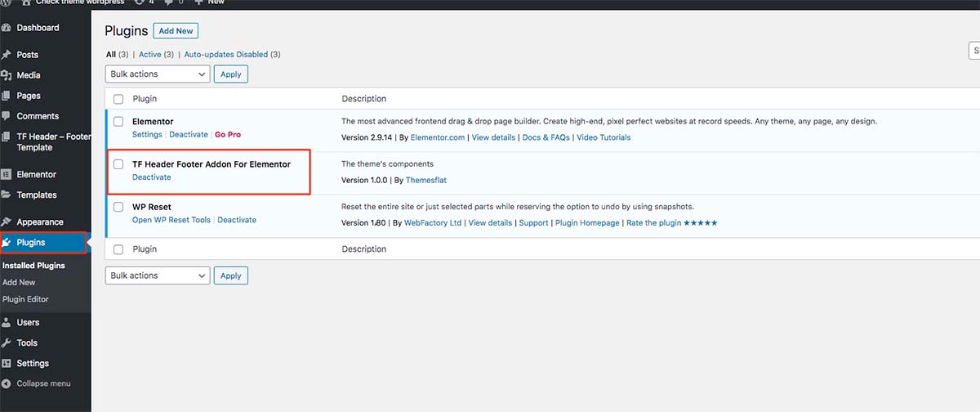This screenshot has width=980, height=412.
Task: Click the Posts pin icon
Action: [x=7, y=55]
